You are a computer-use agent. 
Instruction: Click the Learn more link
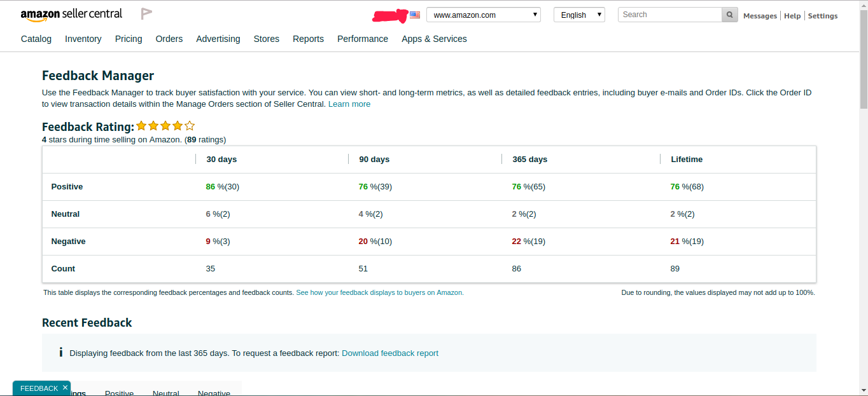(349, 104)
